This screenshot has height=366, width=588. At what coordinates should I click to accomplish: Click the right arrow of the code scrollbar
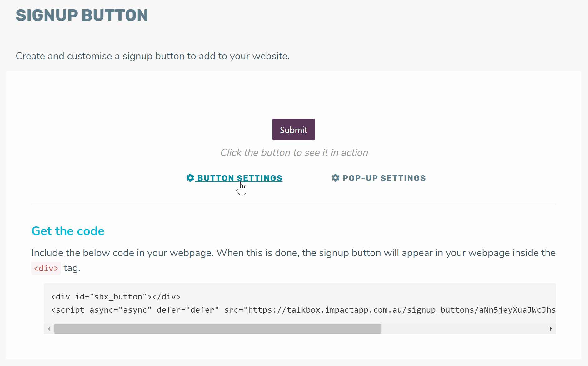pos(551,329)
